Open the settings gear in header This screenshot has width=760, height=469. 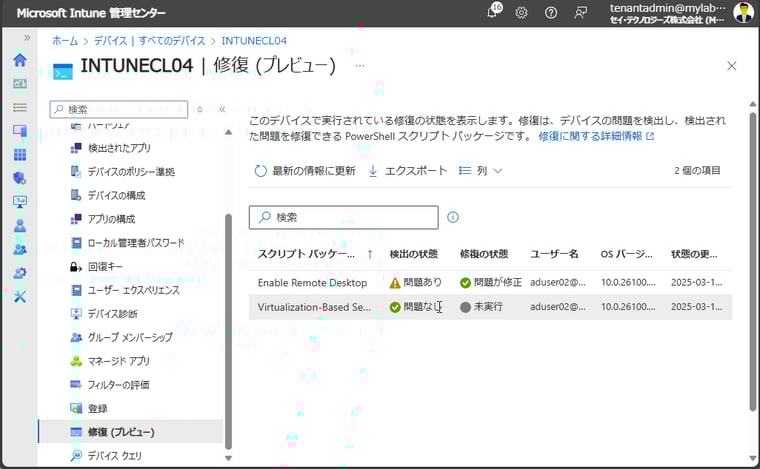(521, 13)
